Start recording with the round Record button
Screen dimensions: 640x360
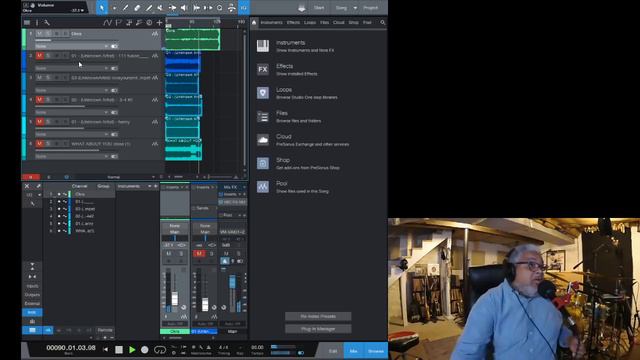coord(144,350)
